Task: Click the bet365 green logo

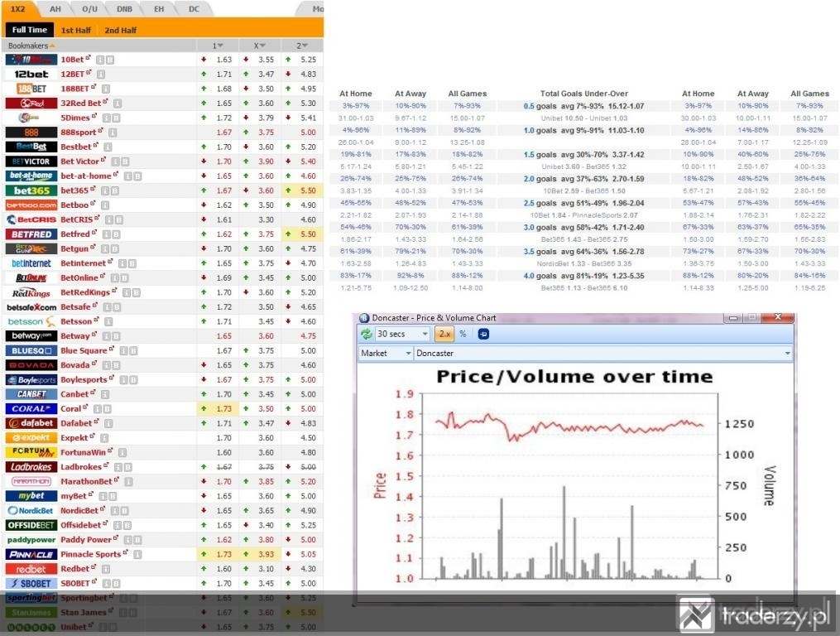Action: [x=31, y=190]
